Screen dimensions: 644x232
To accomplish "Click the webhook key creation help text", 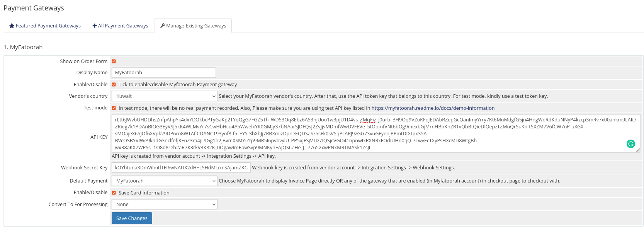I will pos(353,167).
